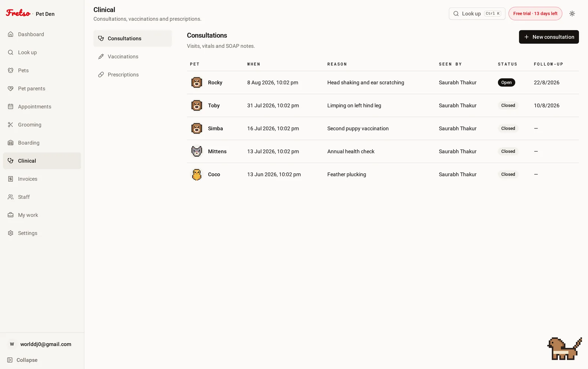Open Boarding via its building icon
This screenshot has height=369, width=588.
pos(11,143)
